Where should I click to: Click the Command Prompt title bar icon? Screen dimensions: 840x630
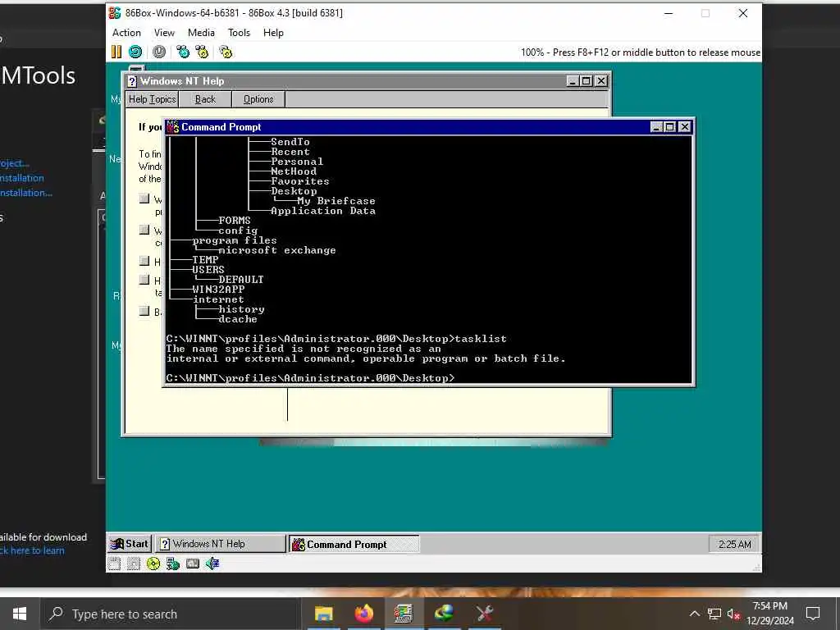point(172,127)
